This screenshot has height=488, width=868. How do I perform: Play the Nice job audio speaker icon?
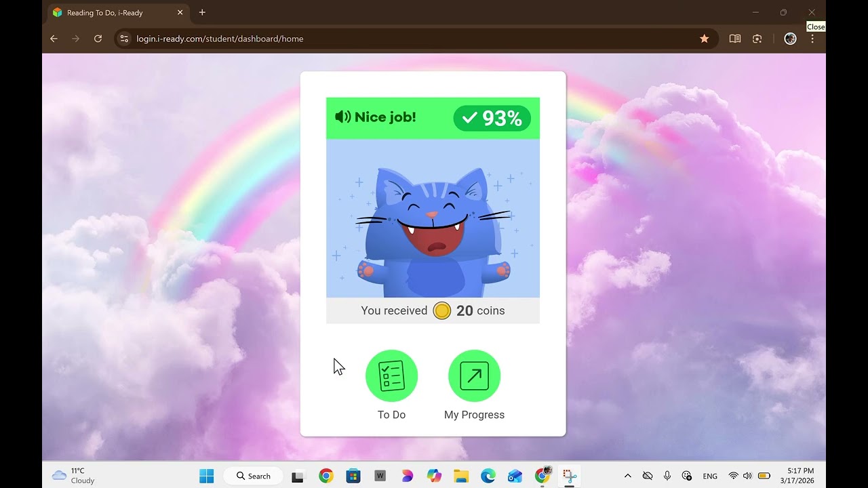[343, 117]
